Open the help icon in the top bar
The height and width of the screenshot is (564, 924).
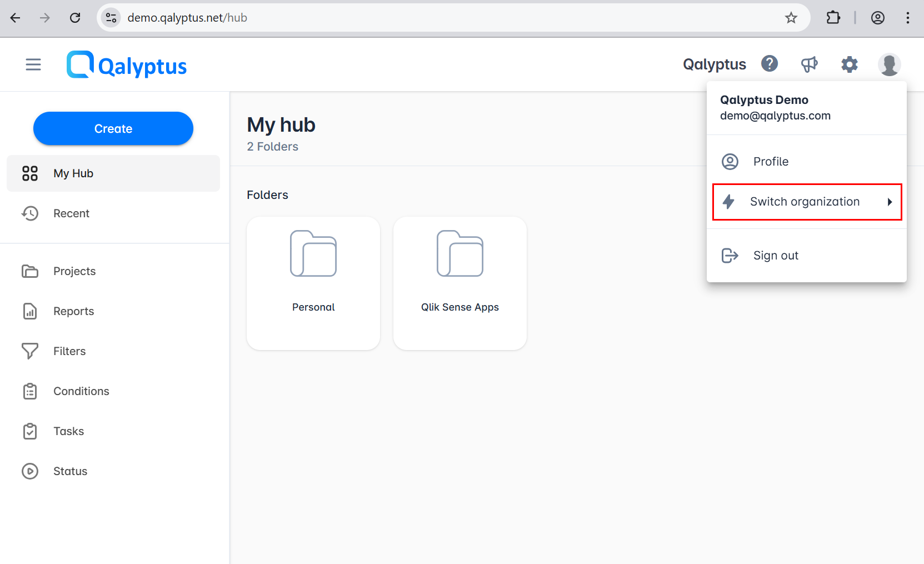[770, 63]
